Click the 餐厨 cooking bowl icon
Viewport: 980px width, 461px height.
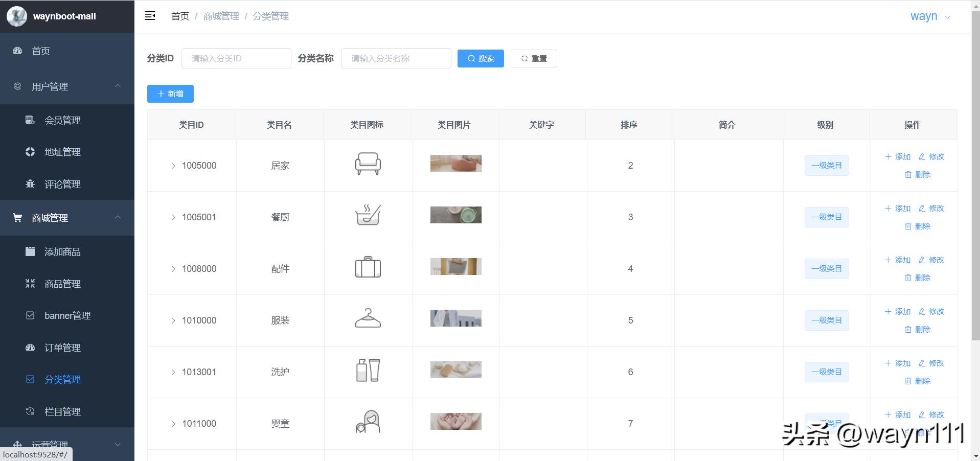point(368,215)
